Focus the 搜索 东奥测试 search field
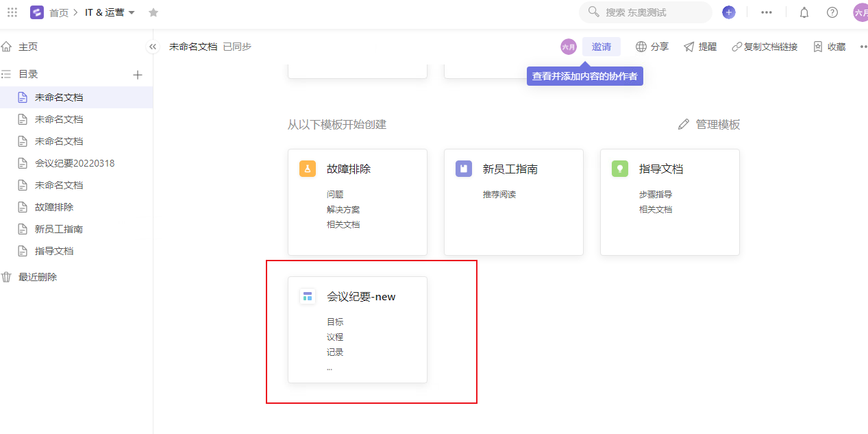Screen dimensions: 868x434 coord(645,12)
